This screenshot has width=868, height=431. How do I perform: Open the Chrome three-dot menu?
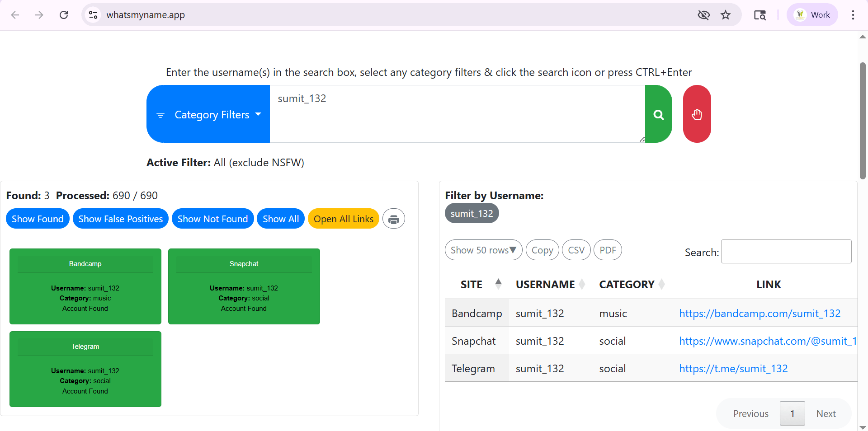coord(853,15)
